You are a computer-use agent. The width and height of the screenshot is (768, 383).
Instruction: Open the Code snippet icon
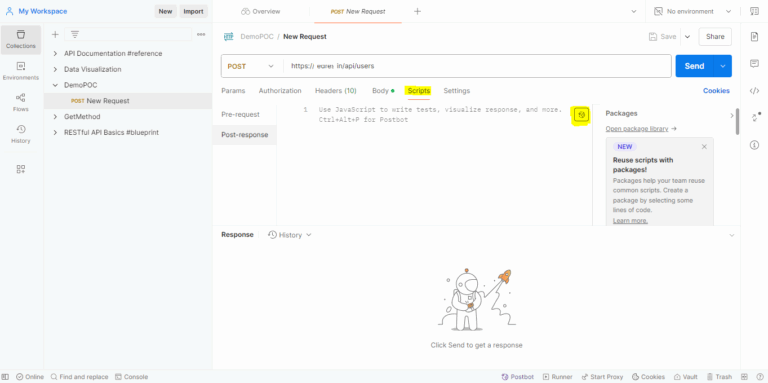[754, 91]
